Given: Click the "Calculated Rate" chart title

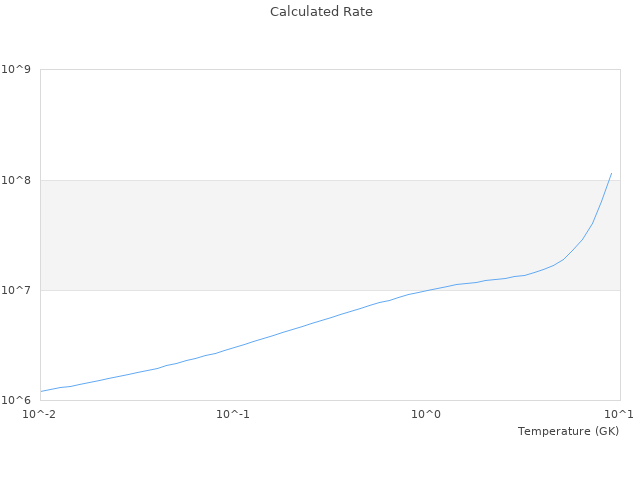Looking at the screenshot, I should (320, 12).
